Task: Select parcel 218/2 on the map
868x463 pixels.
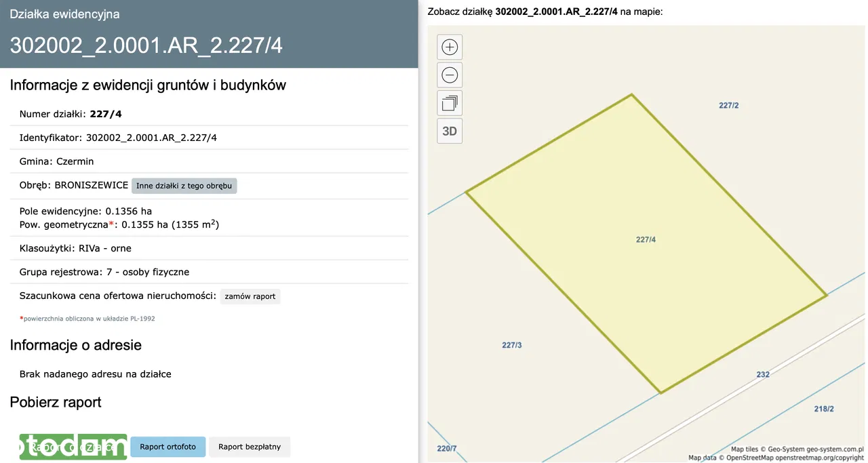Action: point(823,409)
